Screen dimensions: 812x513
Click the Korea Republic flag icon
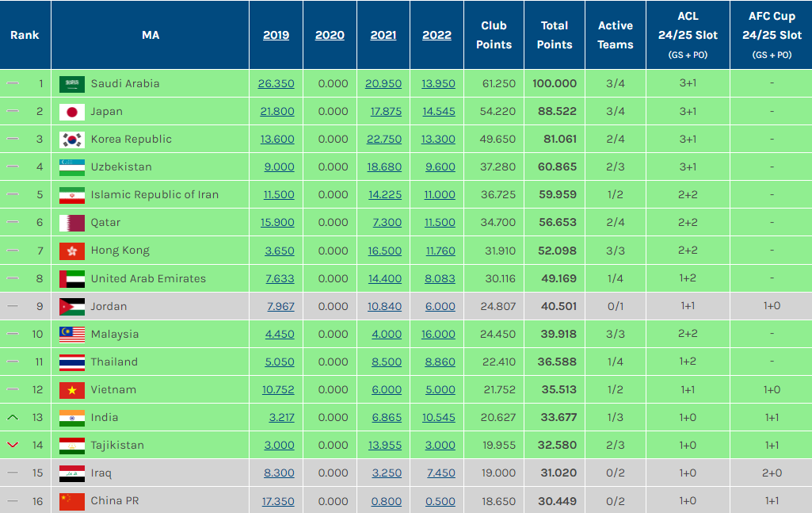pos(72,140)
